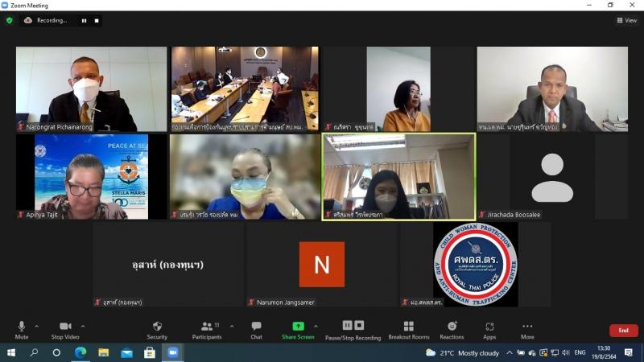Click the red End meeting button
The height and width of the screenshot is (362, 644).
(x=623, y=331)
